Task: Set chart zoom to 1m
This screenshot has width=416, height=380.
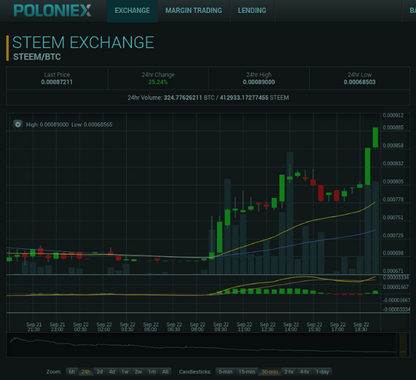Action: coord(152,372)
